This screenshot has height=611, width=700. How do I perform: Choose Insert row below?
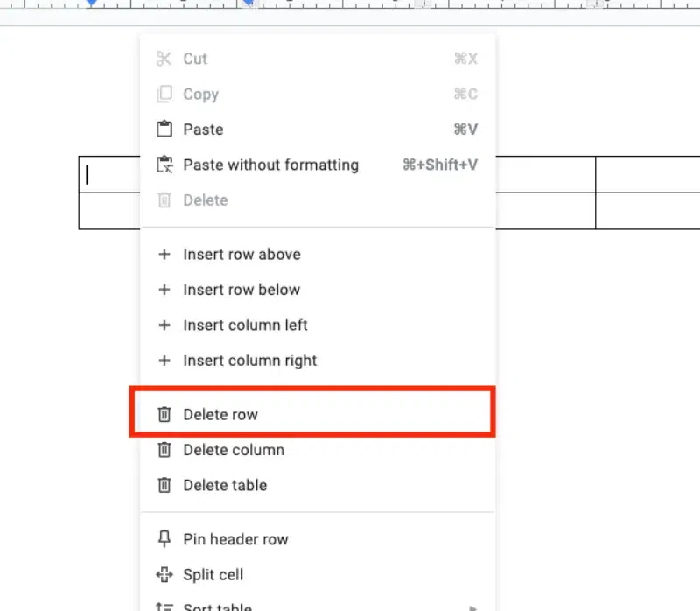pyautogui.click(x=241, y=290)
